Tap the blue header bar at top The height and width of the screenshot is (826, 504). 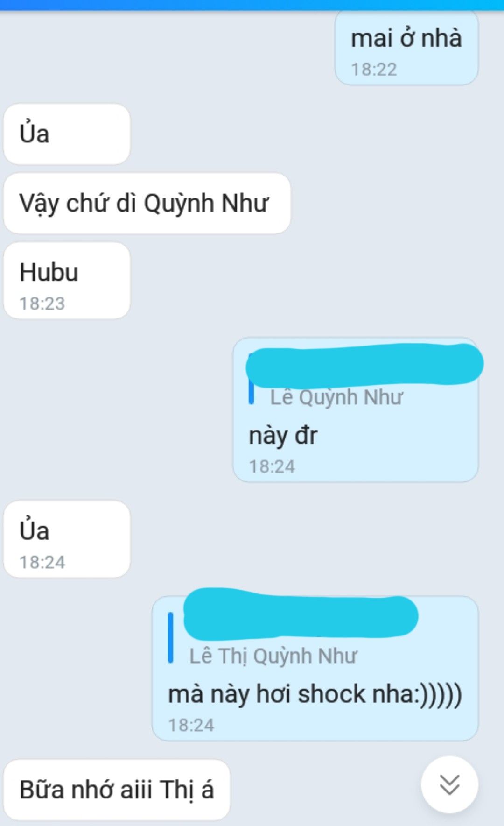click(x=252, y=5)
